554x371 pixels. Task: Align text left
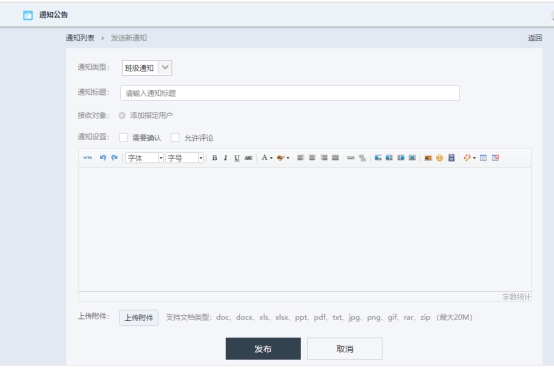coord(300,158)
